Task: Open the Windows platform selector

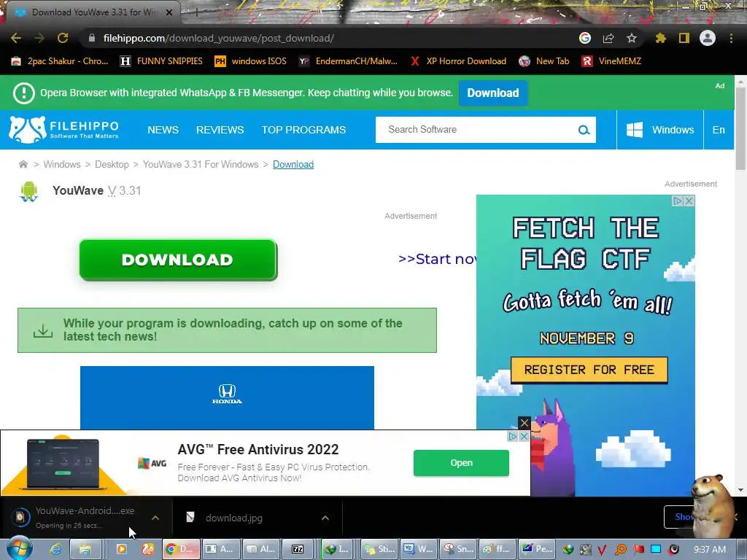Action: (x=659, y=130)
